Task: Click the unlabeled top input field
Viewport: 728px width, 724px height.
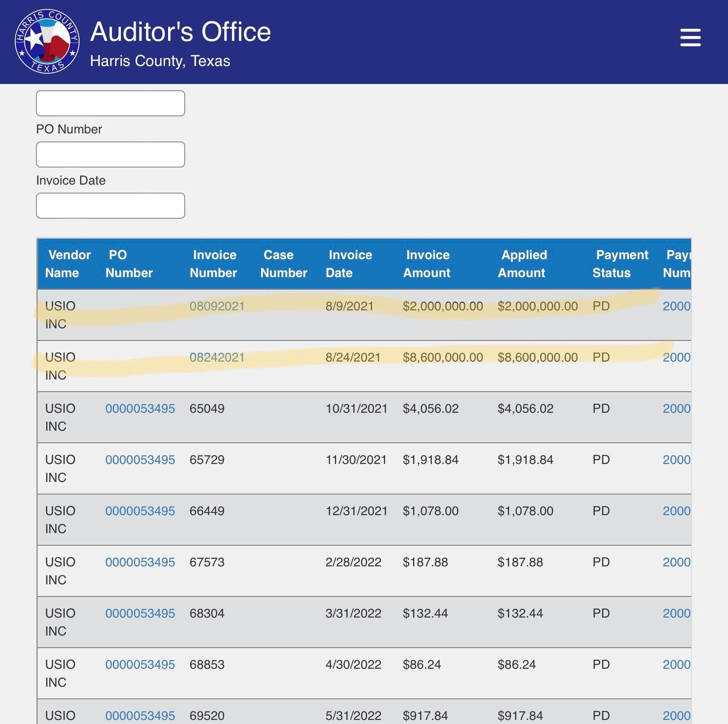Action: [111, 103]
